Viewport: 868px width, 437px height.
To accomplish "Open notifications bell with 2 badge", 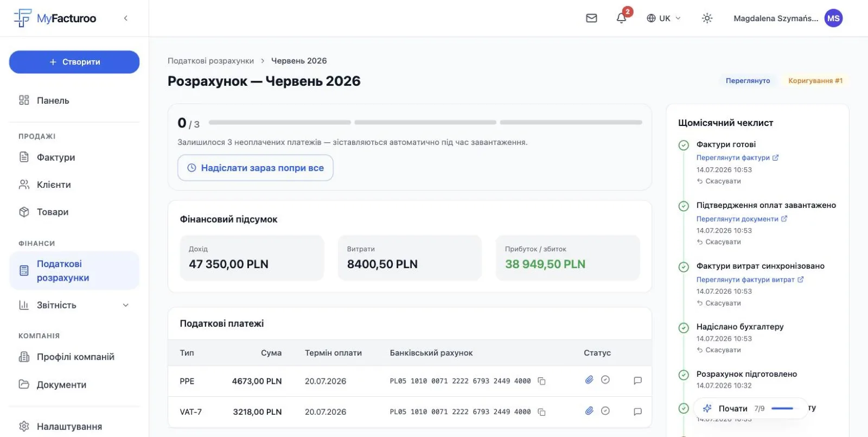I will tap(622, 18).
